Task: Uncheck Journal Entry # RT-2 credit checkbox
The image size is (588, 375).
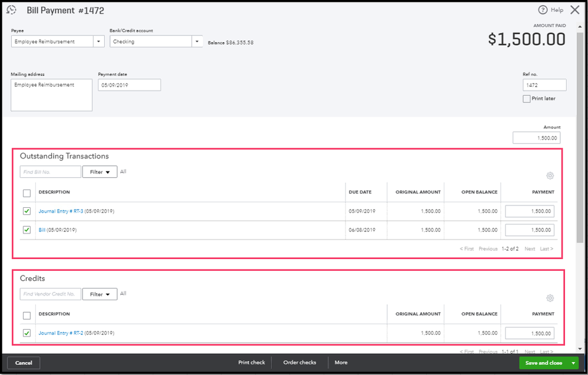Action: coord(26,333)
